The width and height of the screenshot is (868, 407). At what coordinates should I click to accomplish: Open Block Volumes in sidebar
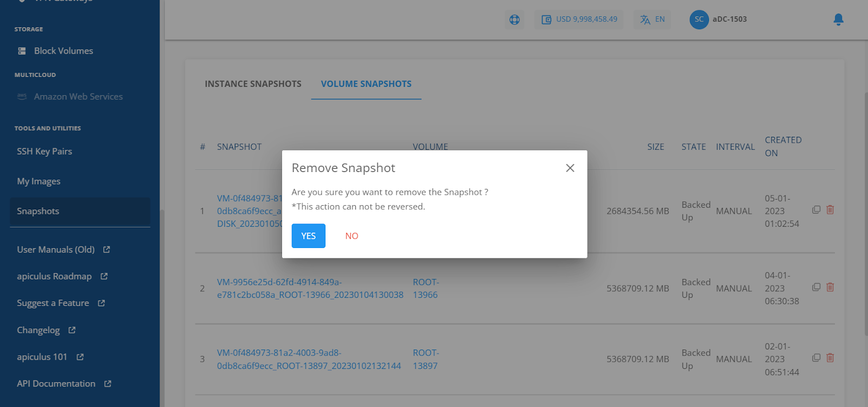tap(63, 50)
